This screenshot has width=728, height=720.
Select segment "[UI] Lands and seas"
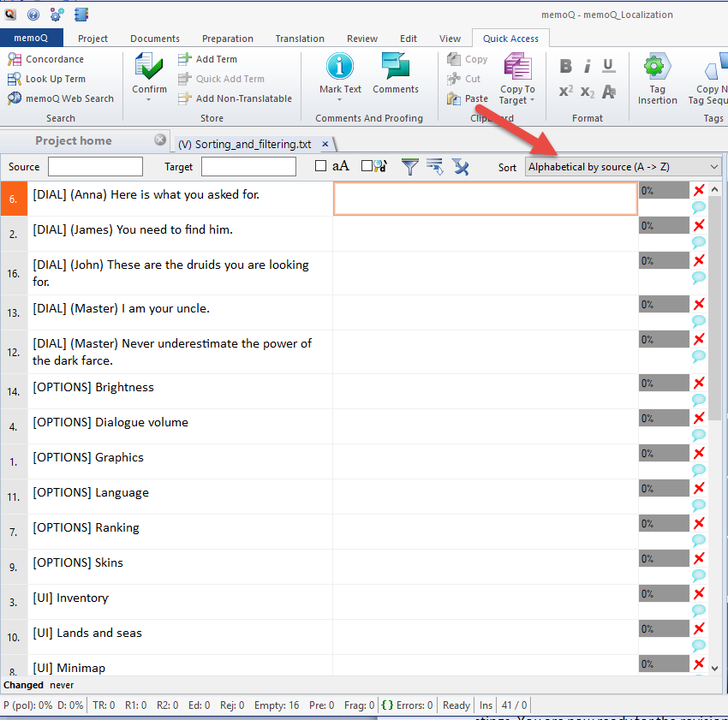click(x=87, y=634)
